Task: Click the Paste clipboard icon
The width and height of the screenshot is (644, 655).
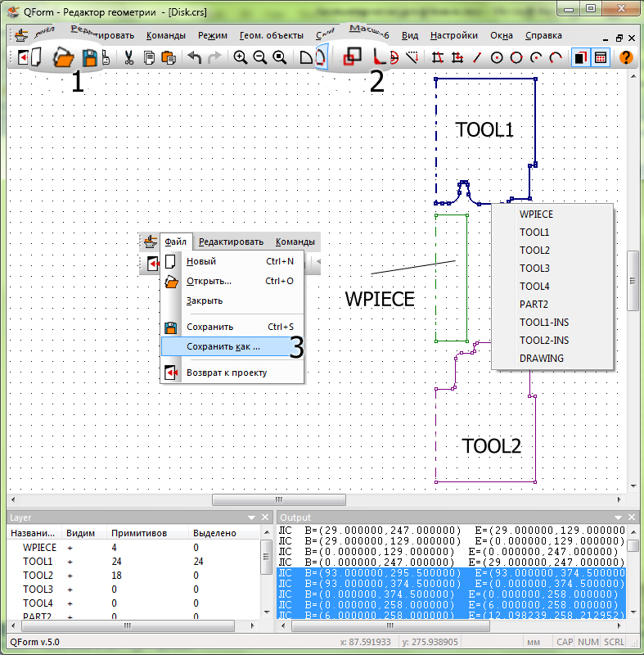Action: click(x=169, y=57)
